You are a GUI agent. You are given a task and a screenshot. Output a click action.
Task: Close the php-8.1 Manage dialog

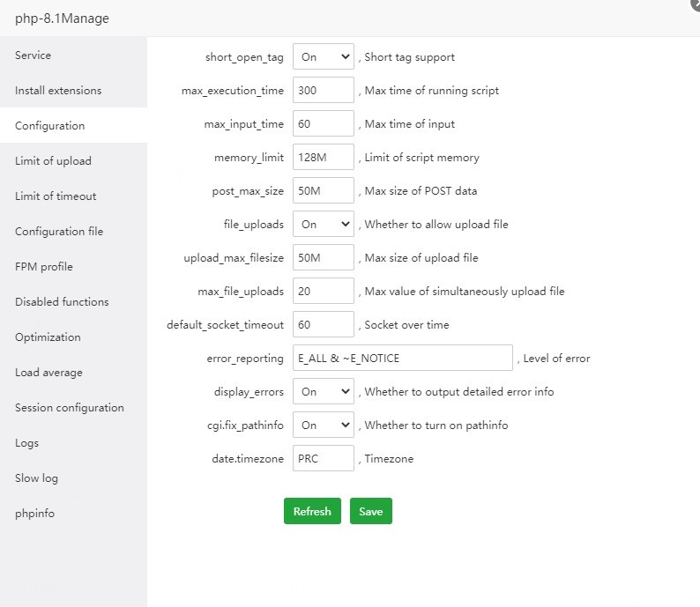pyautogui.click(x=695, y=4)
